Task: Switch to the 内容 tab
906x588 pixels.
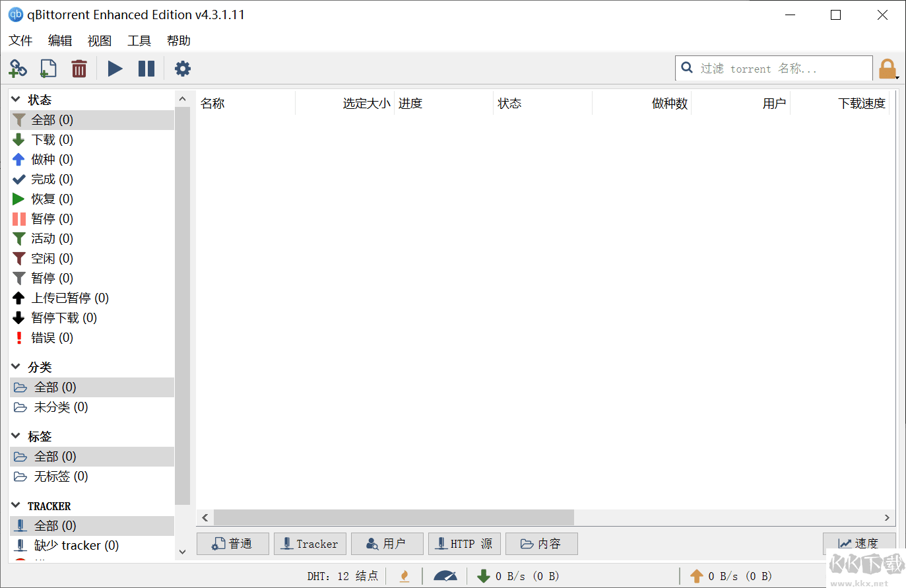Action: tap(541, 543)
